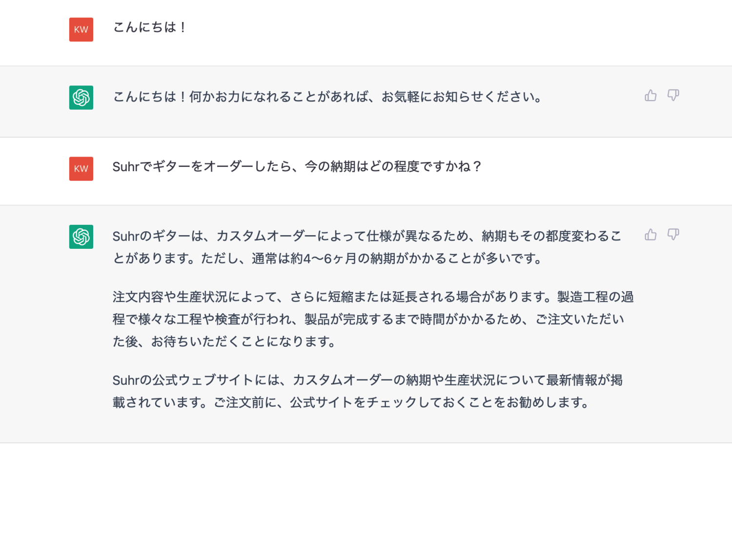The image size is (732, 560).
Task: Click the user question about Suhrでギターをオーダー
Action: pyautogui.click(x=297, y=167)
